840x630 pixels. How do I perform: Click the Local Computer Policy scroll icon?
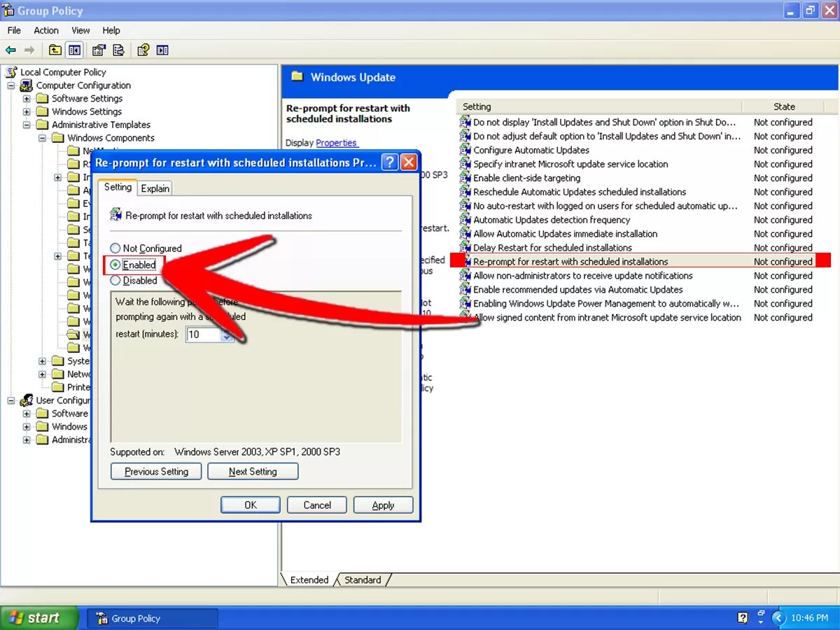11,72
